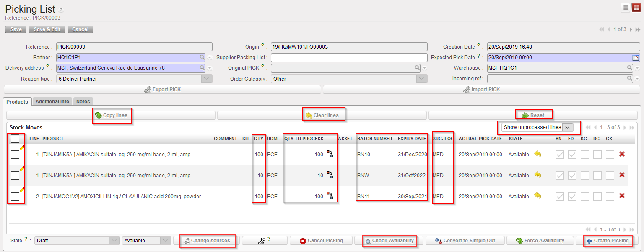Click yellow undo arrow on BN10 row
This screenshot has width=644, height=252.
[538, 154]
